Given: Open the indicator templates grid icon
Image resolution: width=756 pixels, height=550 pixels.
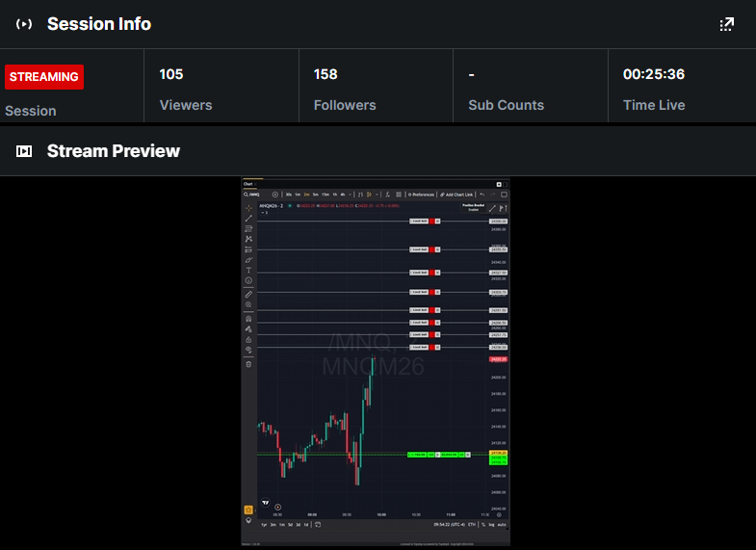Looking at the screenshot, I should pos(399,195).
